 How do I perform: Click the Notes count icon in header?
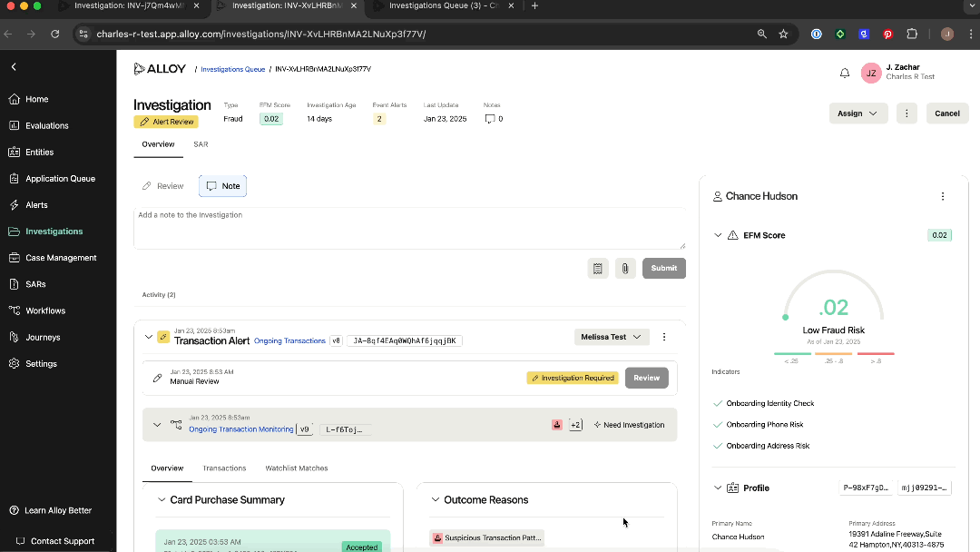[491, 119]
